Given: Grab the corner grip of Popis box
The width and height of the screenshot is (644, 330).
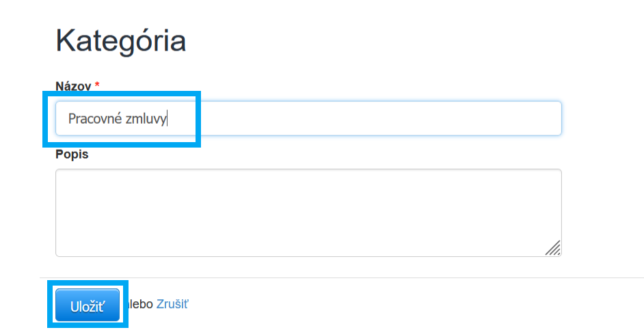Looking at the screenshot, I should point(553,248).
